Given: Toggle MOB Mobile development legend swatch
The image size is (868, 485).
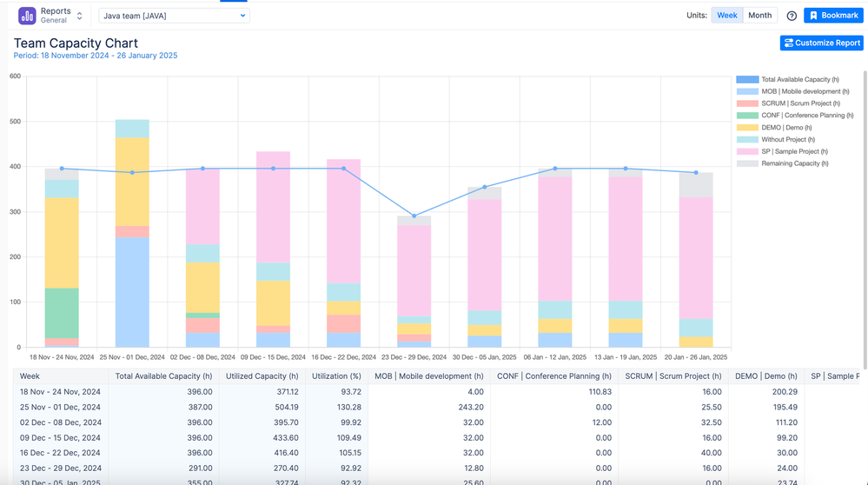Looking at the screenshot, I should click(x=747, y=91).
